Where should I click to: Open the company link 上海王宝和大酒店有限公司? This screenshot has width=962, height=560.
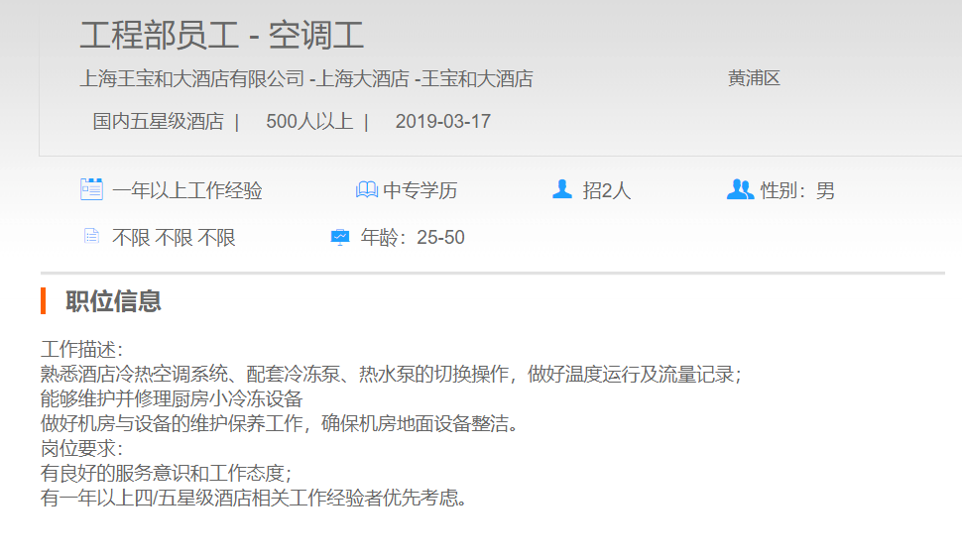click(x=192, y=78)
